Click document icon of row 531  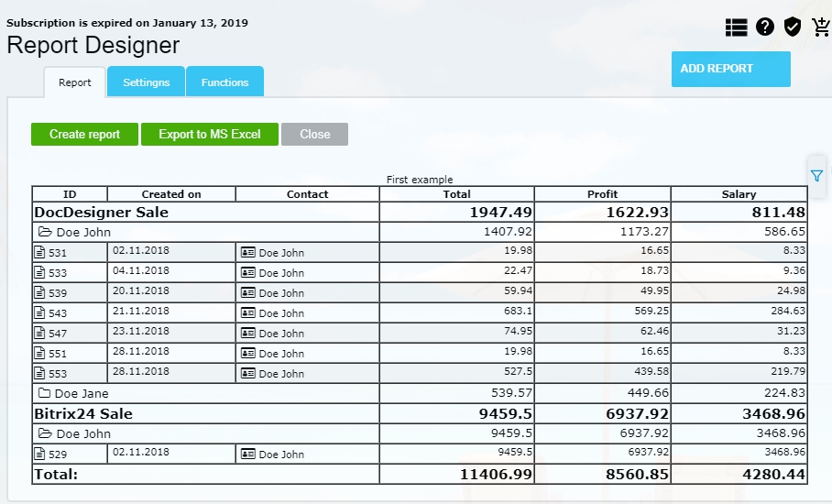[x=39, y=252]
